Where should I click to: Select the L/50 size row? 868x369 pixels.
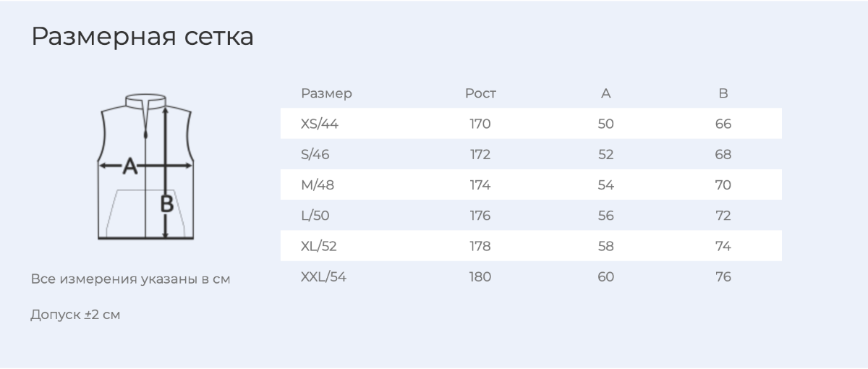pos(531,216)
